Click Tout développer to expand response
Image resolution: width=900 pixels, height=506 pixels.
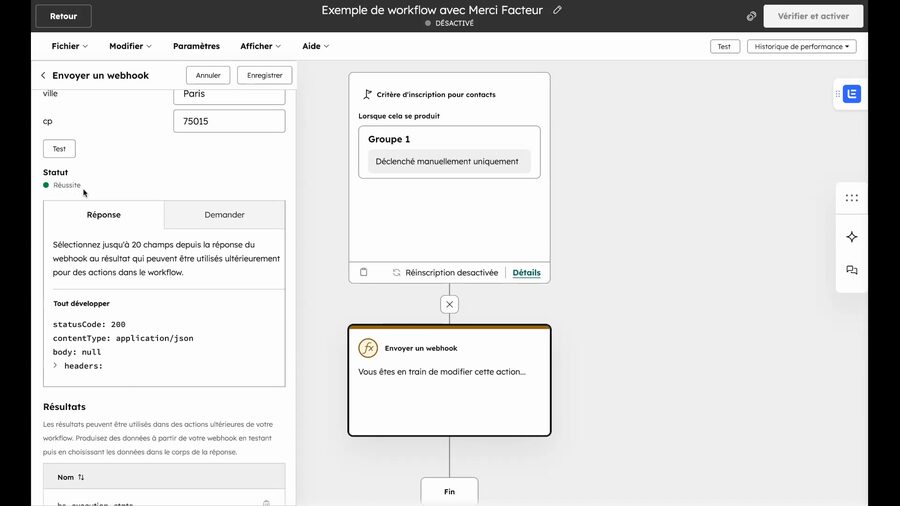click(82, 303)
